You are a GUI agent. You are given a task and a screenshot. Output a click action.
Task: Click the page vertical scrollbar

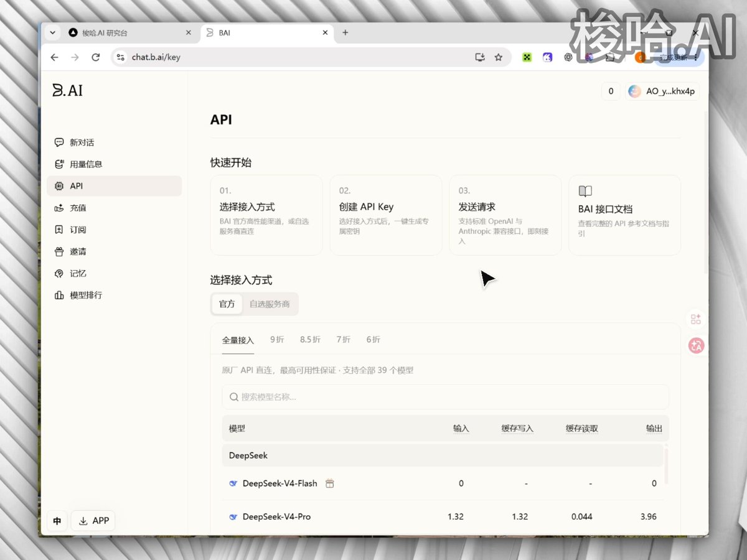click(705, 193)
